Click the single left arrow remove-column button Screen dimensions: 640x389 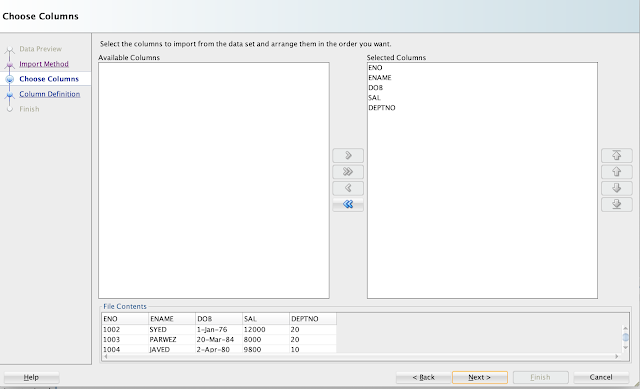tap(348, 188)
